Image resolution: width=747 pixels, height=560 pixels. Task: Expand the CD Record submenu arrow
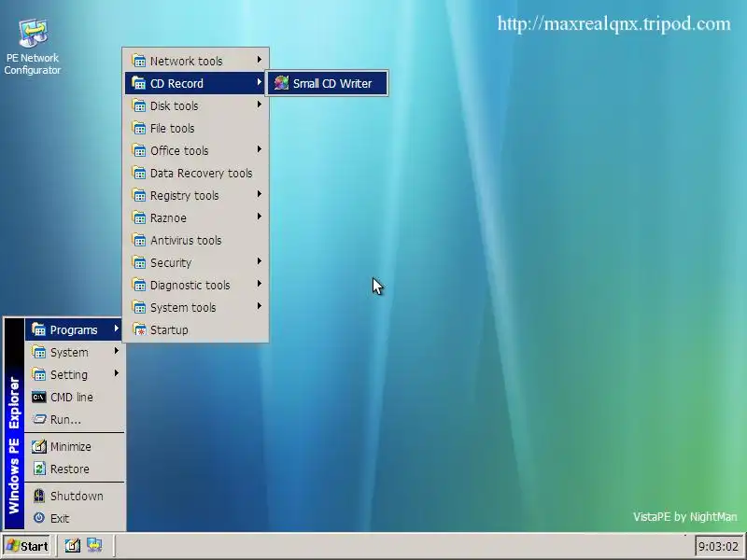point(260,82)
